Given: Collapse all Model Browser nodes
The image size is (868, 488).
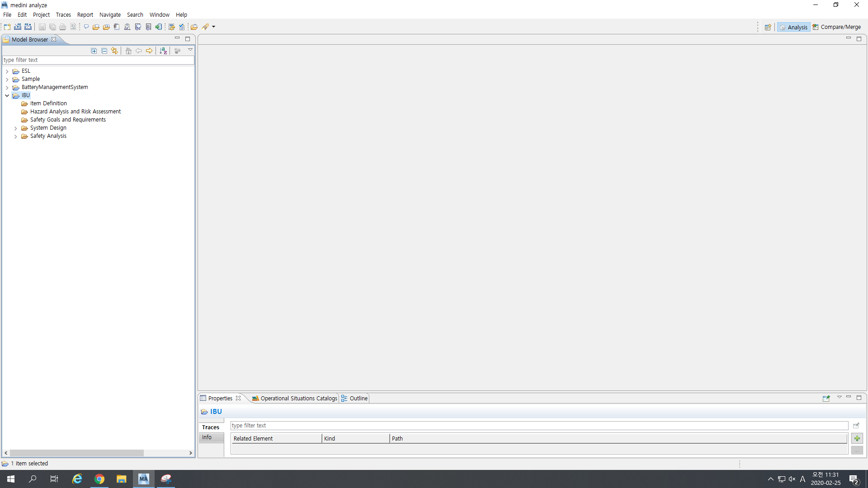Looking at the screenshot, I should tap(104, 51).
